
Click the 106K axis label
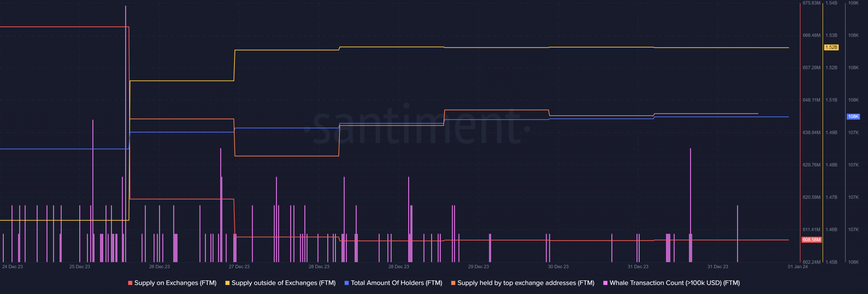click(x=853, y=262)
